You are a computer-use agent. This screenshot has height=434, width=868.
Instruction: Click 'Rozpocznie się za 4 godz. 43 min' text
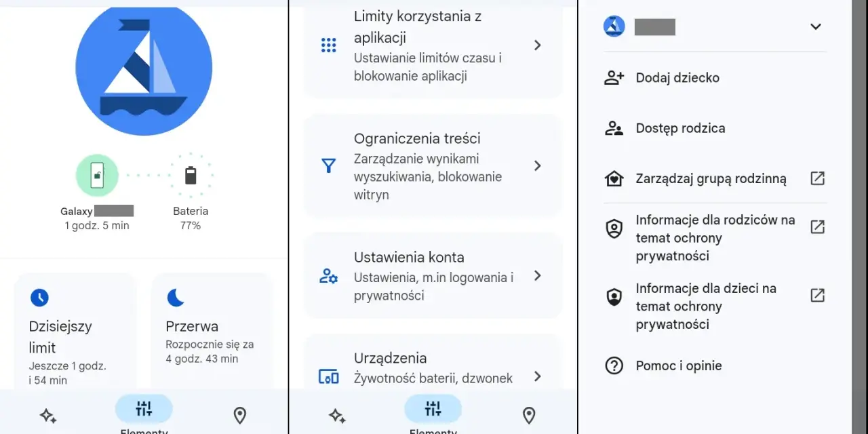tap(210, 352)
